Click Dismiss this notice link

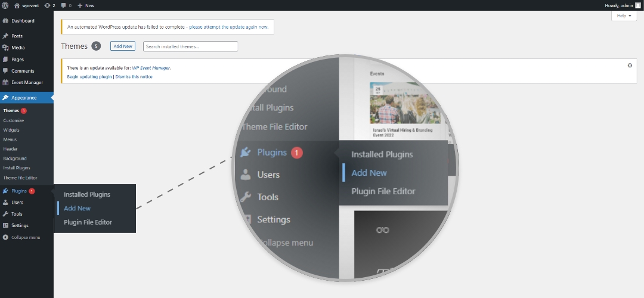(x=134, y=77)
